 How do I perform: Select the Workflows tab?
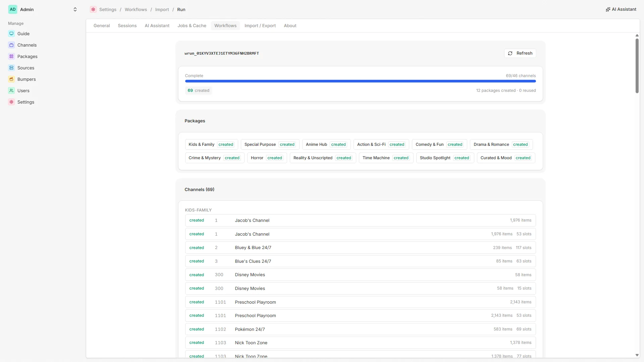point(225,25)
